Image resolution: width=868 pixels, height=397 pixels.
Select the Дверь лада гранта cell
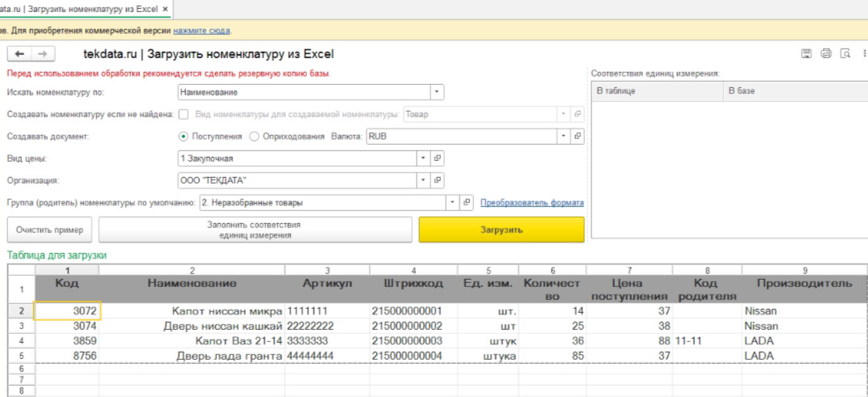tap(192, 356)
